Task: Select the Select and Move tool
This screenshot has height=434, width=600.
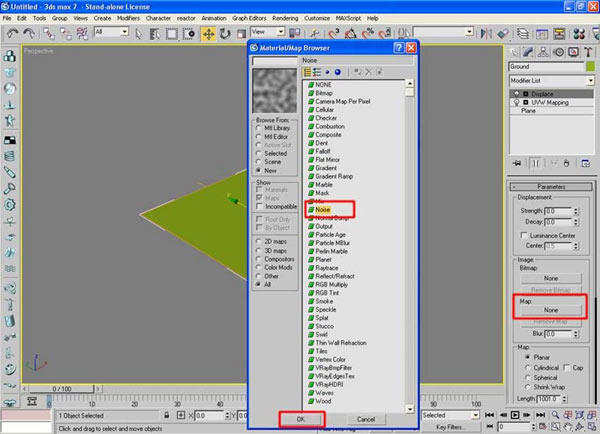Action: click(x=209, y=33)
